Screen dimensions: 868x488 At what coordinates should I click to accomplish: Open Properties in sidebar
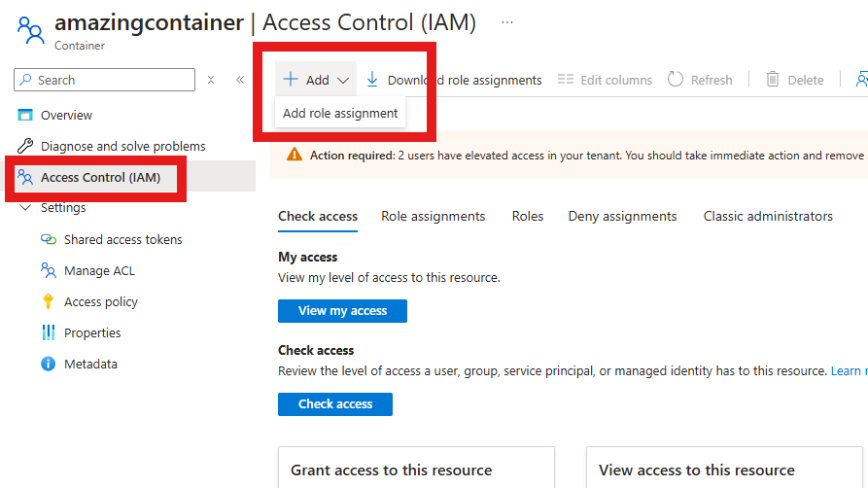[92, 332]
